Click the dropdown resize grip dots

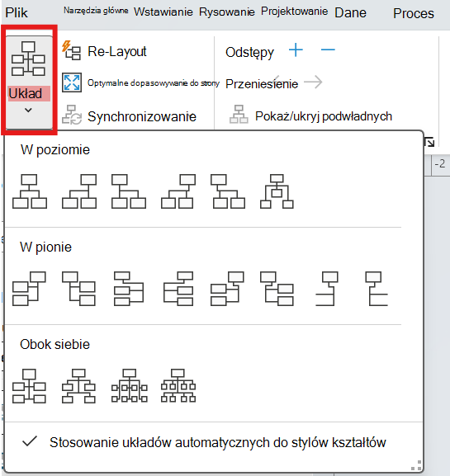pos(416,465)
